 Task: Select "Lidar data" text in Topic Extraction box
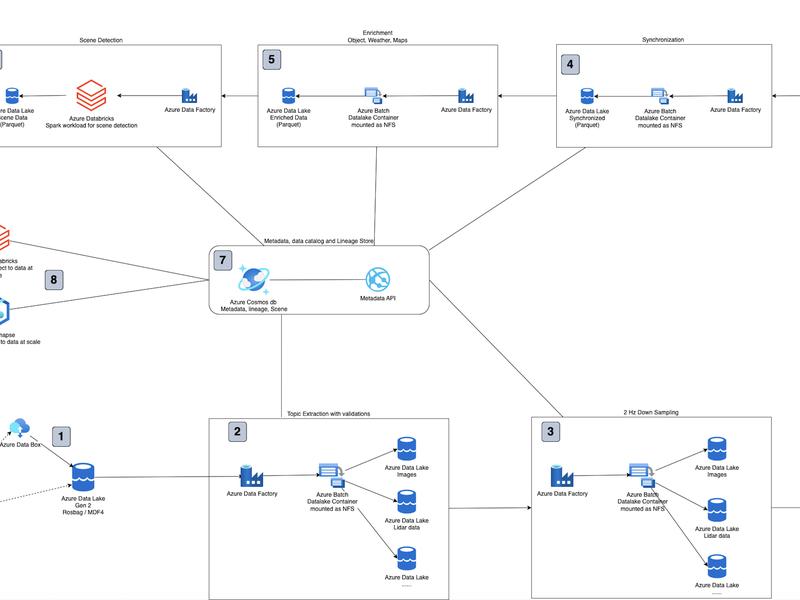tap(407, 528)
